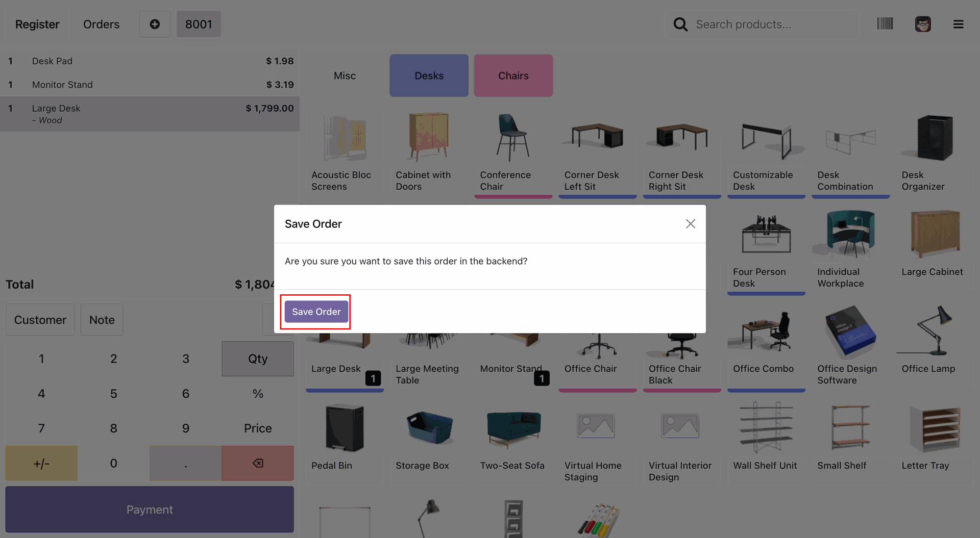Open the Orders tab
The height and width of the screenshot is (538, 980).
[x=101, y=24]
